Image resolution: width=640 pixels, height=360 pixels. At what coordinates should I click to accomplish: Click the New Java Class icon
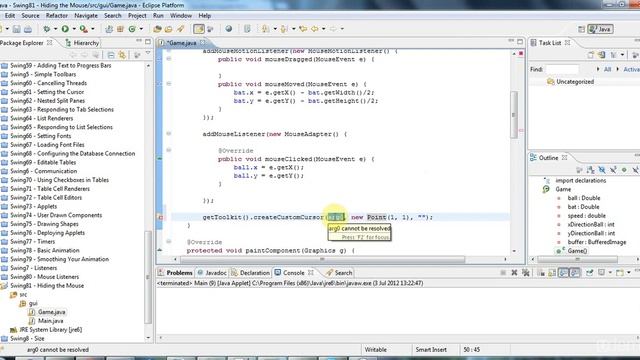coord(132,29)
